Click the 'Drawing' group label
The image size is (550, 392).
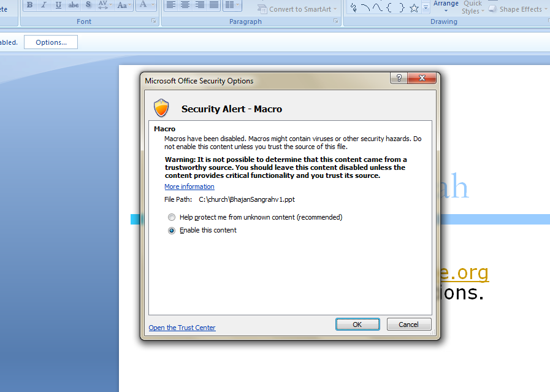(x=444, y=21)
